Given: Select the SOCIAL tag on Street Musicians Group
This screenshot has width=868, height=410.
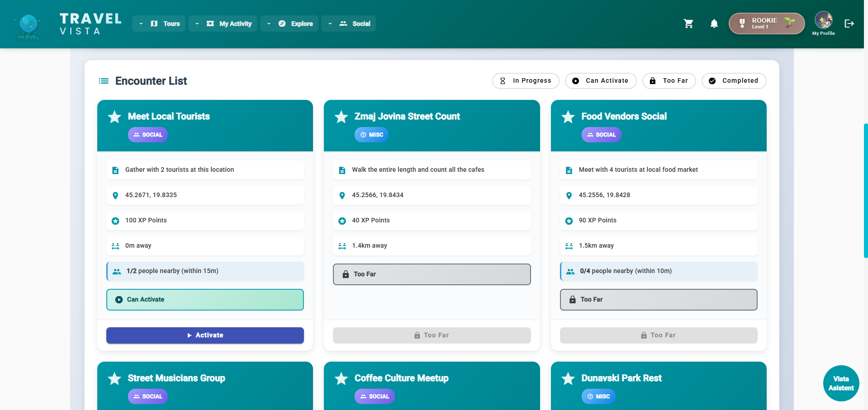Looking at the screenshot, I should click(x=148, y=396).
